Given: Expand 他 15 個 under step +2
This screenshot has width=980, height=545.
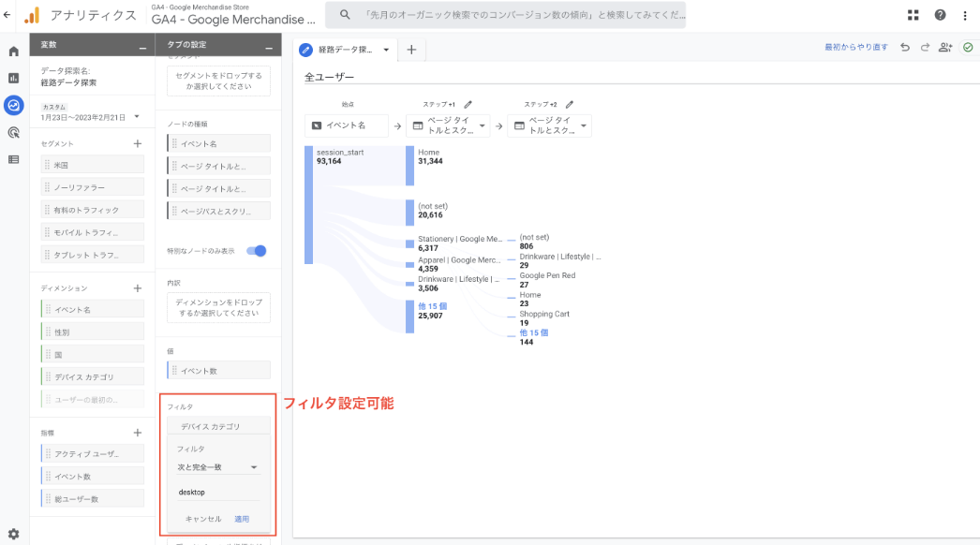Looking at the screenshot, I should [534, 332].
